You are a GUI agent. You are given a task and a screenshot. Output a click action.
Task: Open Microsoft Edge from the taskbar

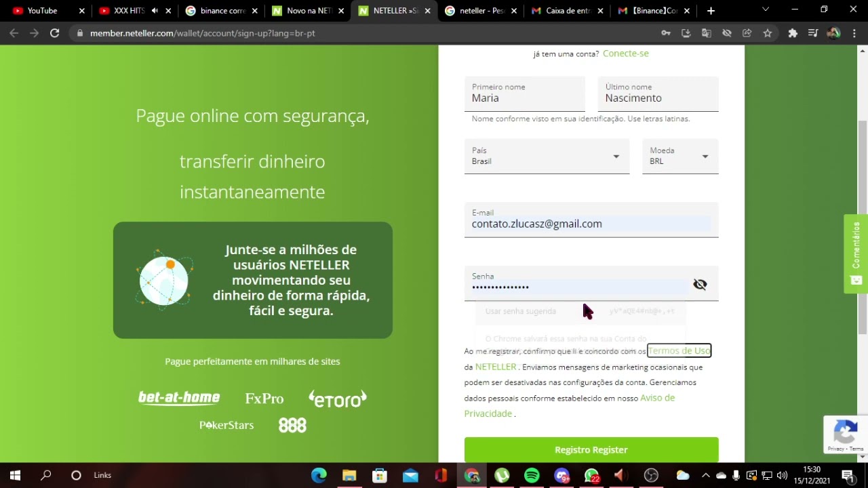tap(319, 475)
